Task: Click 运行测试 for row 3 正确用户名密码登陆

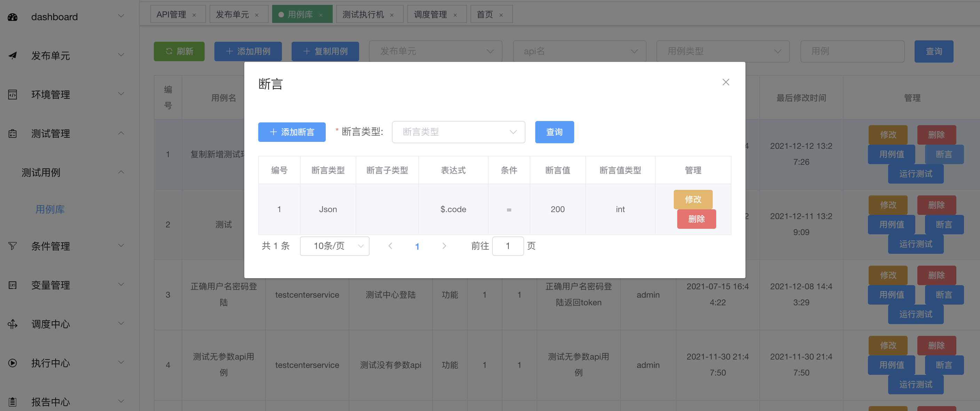Action: coord(915,314)
